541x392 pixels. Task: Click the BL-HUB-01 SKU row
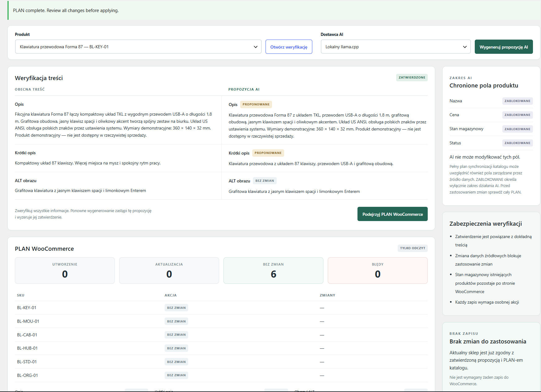[221, 348]
